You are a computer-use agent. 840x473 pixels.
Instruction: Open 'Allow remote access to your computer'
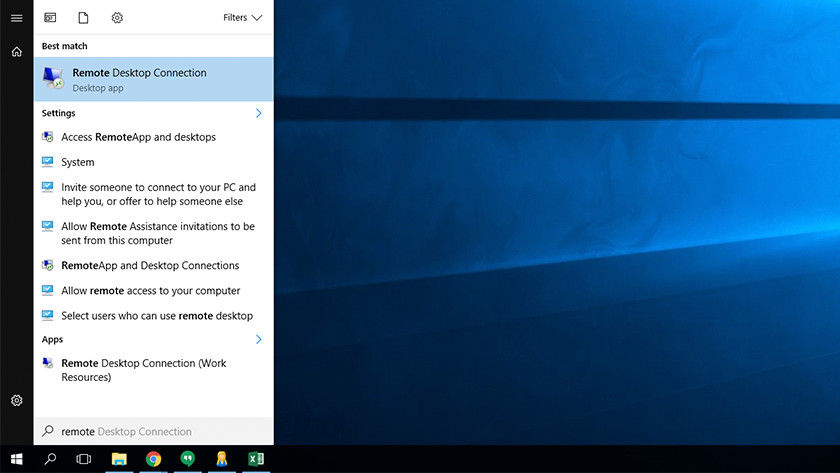point(150,291)
